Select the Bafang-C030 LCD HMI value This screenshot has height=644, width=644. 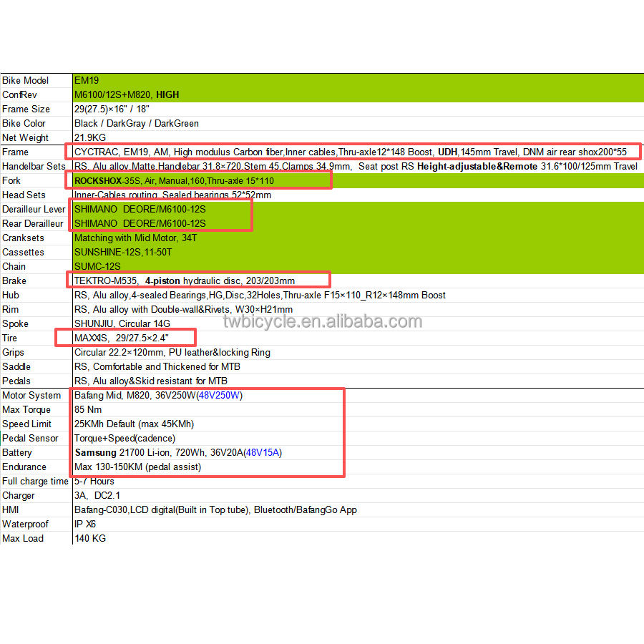point(215,510)
